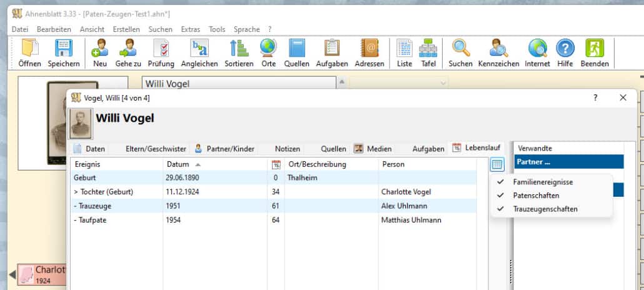Screen dimensions: 644x290
Task: Open the Ansicht menu
Action: (x=92, y=29)
